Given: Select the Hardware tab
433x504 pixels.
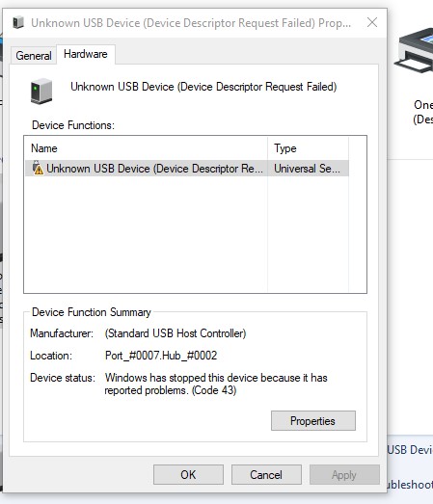Looking at the screenshot, I should click(x=86, y=54).
